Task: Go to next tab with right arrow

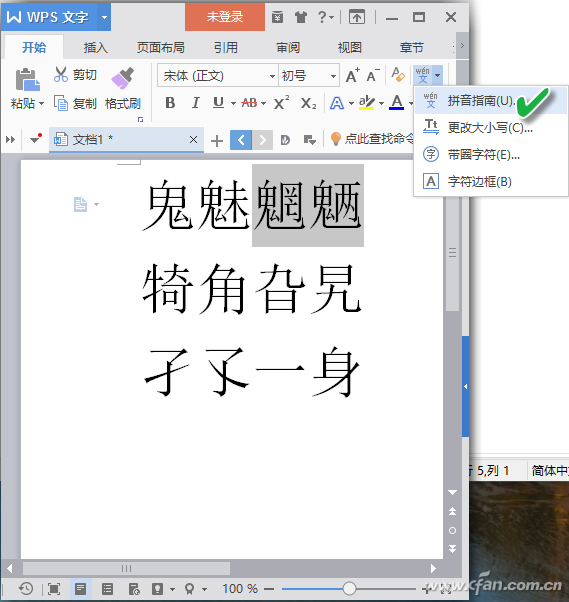Action: coord(263,140)
